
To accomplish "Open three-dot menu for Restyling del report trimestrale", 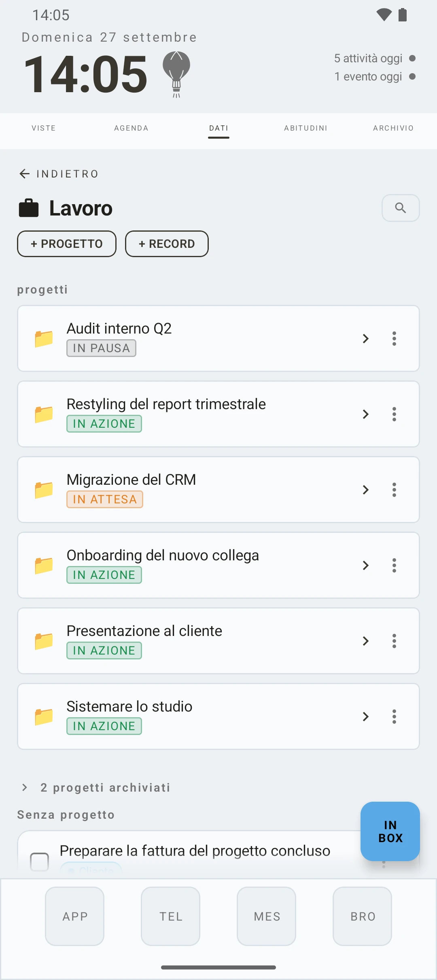I will click(x=394, y=414).
